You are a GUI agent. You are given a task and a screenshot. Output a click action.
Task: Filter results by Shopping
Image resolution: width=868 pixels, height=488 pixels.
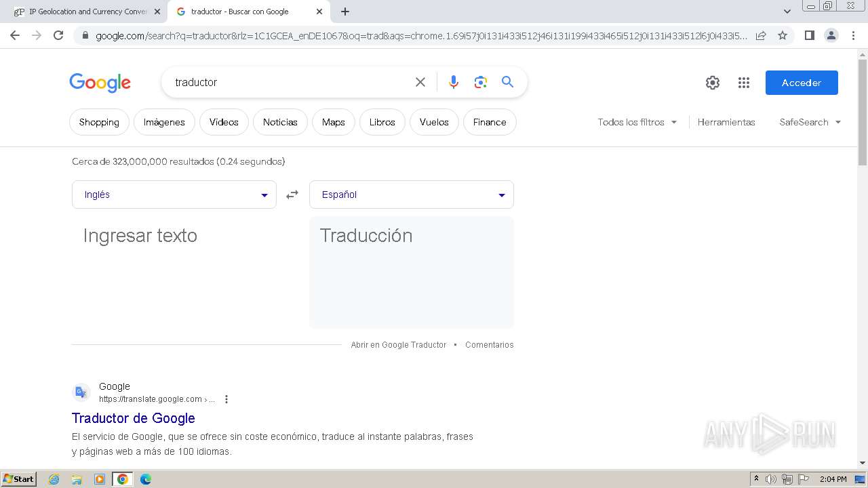[99, 122]
